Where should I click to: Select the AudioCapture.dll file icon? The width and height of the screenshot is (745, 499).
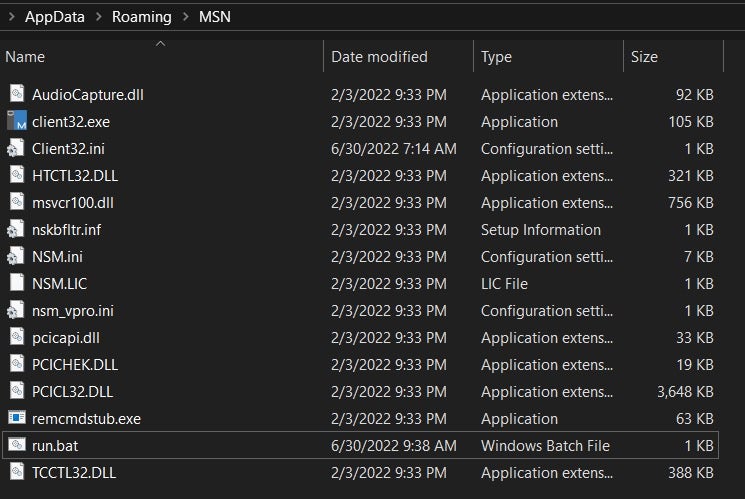(16, 95)
